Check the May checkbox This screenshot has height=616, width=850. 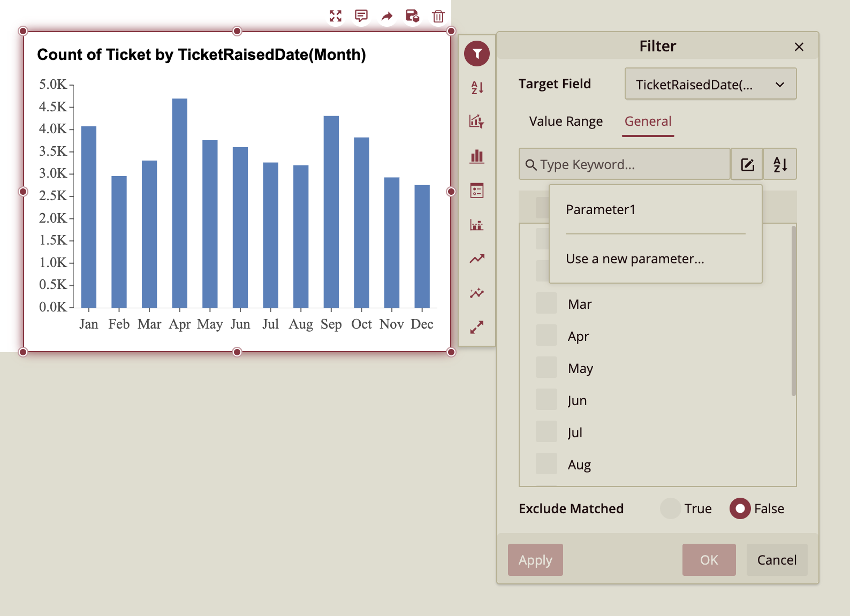547,368
